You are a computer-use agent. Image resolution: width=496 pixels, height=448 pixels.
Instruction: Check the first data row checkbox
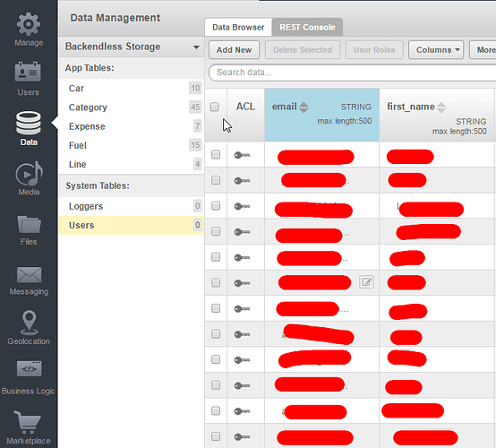[x=216, y=154]
